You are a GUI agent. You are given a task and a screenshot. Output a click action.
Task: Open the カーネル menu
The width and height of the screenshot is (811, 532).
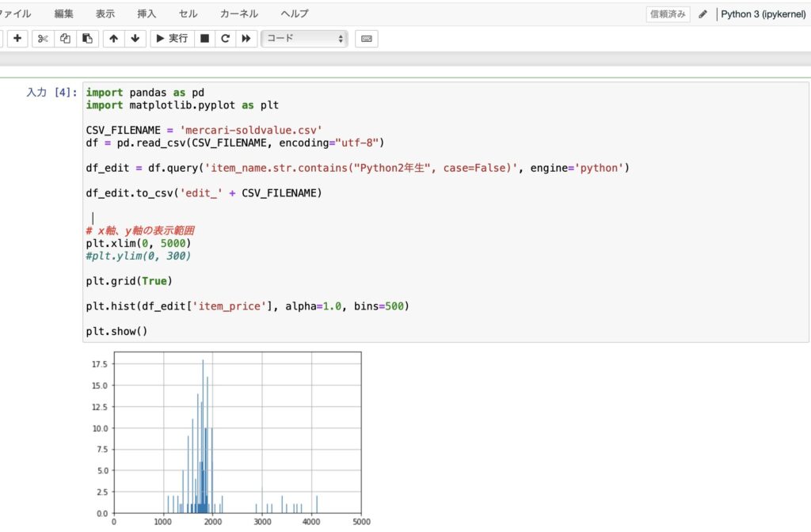(239, 13)
